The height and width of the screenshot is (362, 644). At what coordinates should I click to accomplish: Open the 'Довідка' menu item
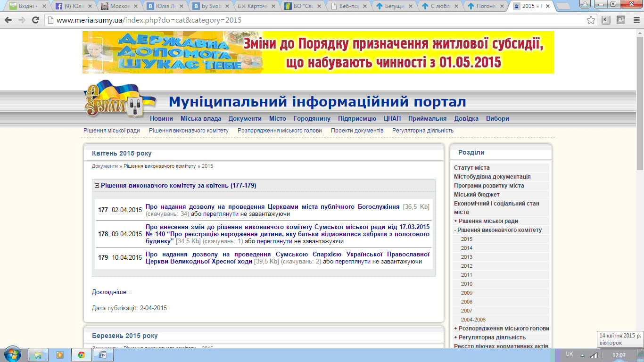click(x=466, y=119)
